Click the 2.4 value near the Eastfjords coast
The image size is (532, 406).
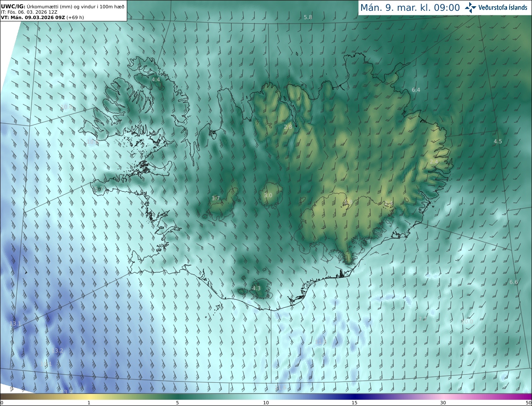(x=434, y=161)
